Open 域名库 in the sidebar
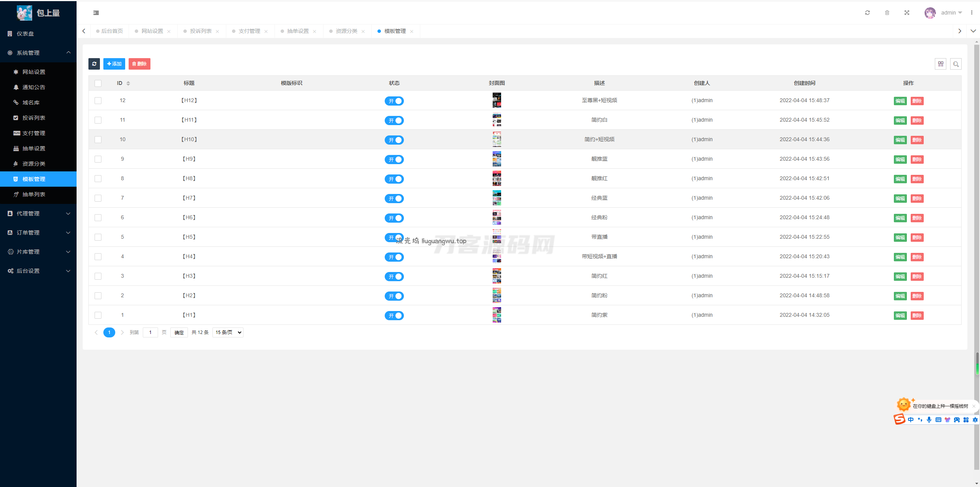This screenshot has width=980, height=487. 31,103
